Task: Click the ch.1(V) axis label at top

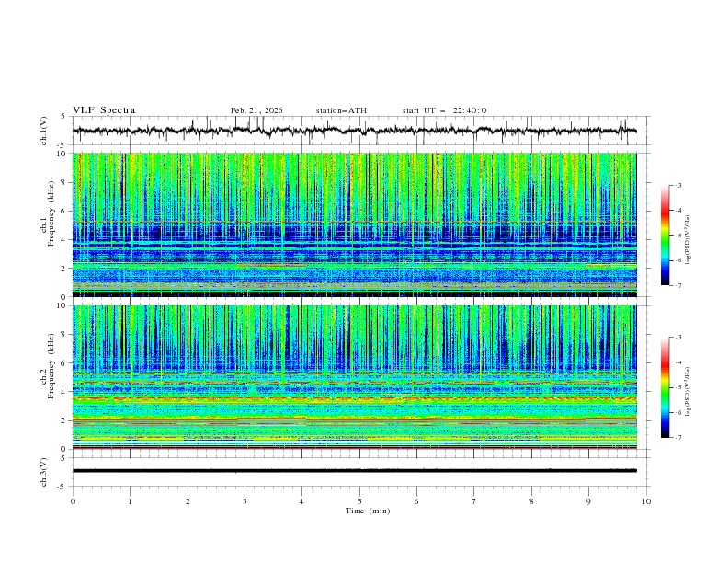Action: pos(45,131)
